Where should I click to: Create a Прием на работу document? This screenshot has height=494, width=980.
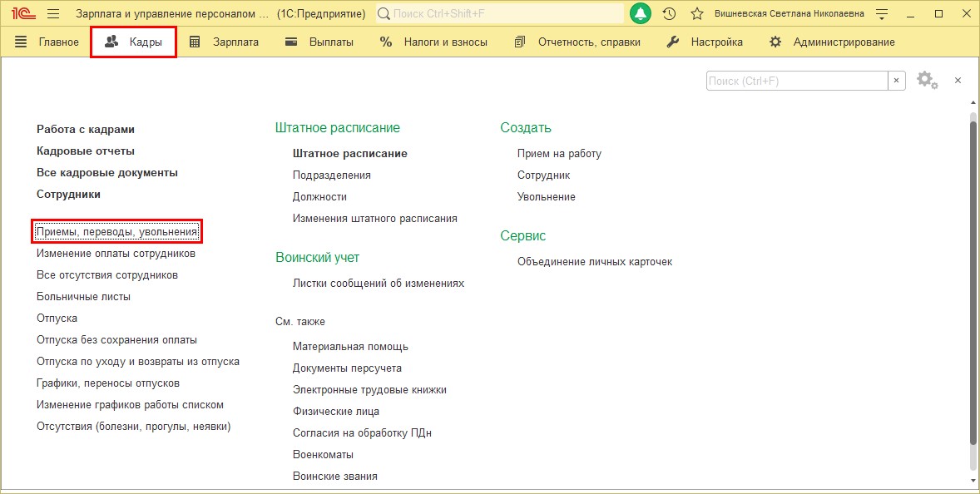[x=559, y=154]
